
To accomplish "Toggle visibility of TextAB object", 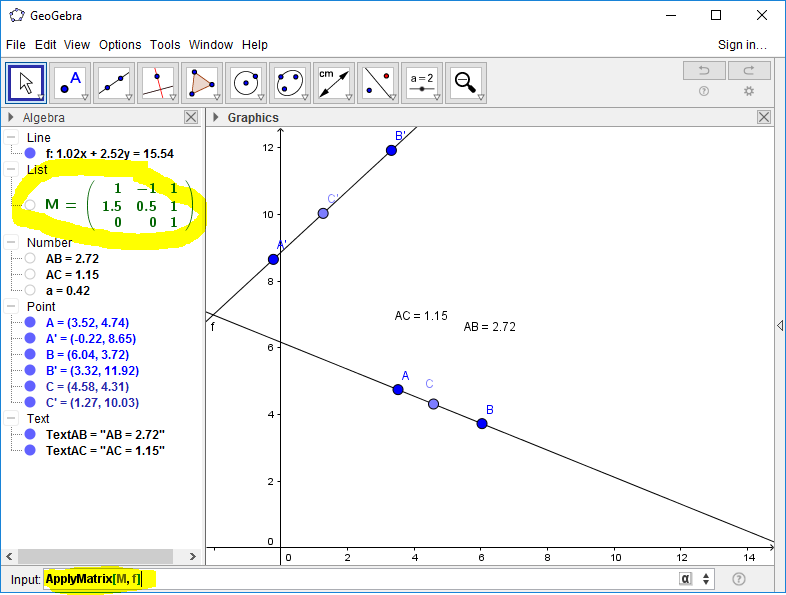I will (30, 434).
